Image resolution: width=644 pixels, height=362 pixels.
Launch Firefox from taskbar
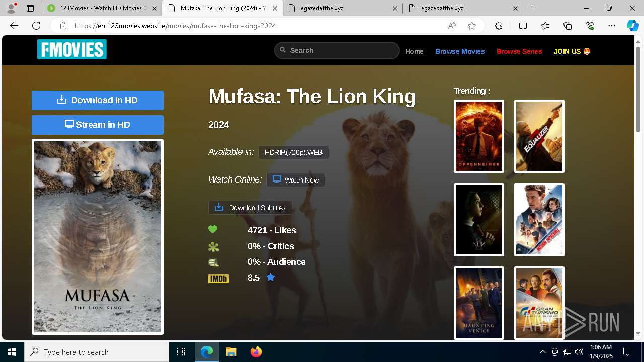256,352
